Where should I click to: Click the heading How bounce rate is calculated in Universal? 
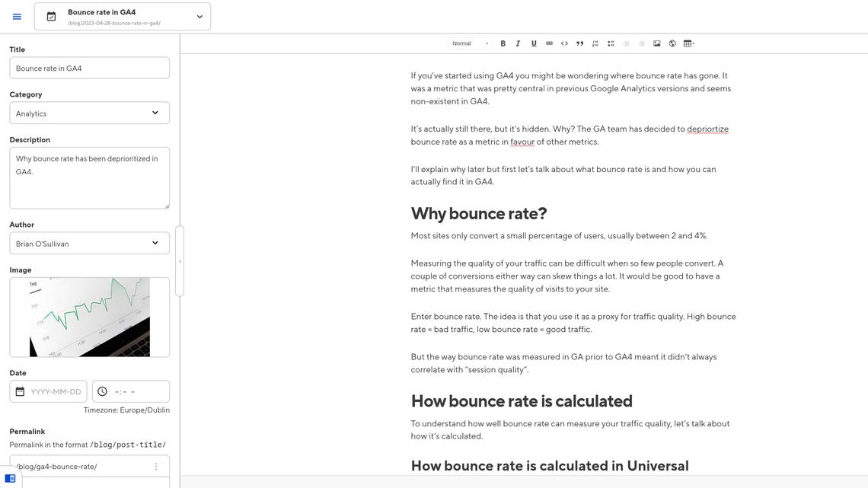pyautogui.click(x=550, y=466)
